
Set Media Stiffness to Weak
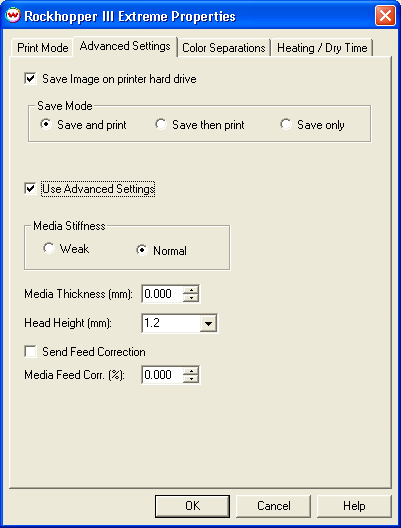pos(49,249)
